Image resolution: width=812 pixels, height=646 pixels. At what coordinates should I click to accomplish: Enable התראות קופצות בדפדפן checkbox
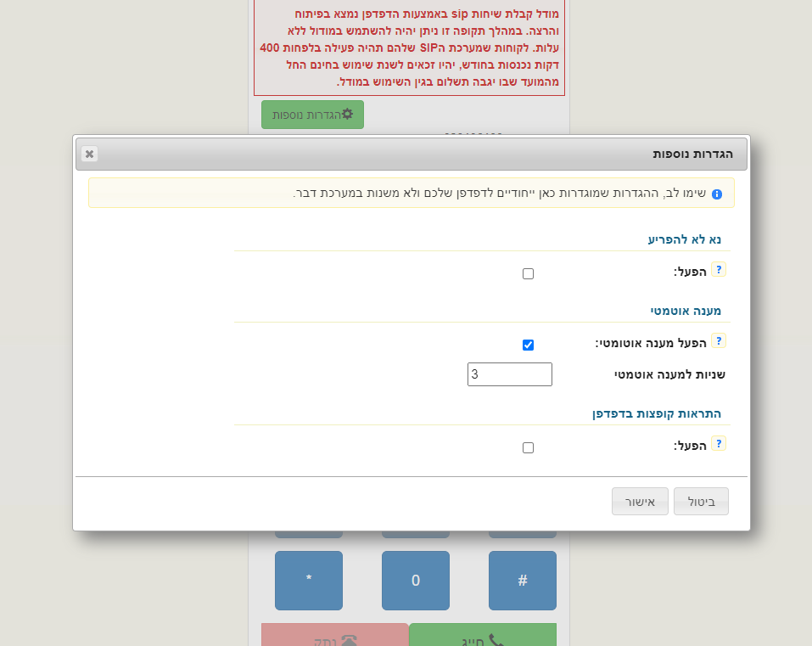click(528, 447)
